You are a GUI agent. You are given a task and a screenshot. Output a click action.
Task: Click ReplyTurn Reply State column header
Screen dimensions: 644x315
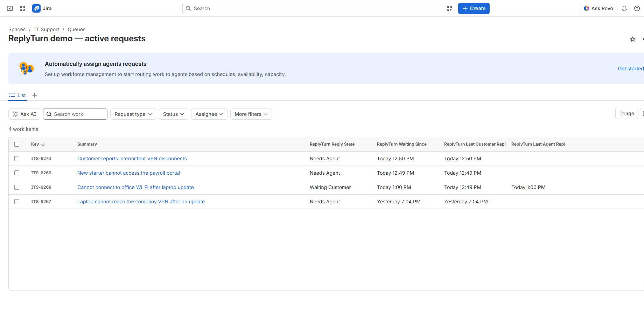(332, 144)
